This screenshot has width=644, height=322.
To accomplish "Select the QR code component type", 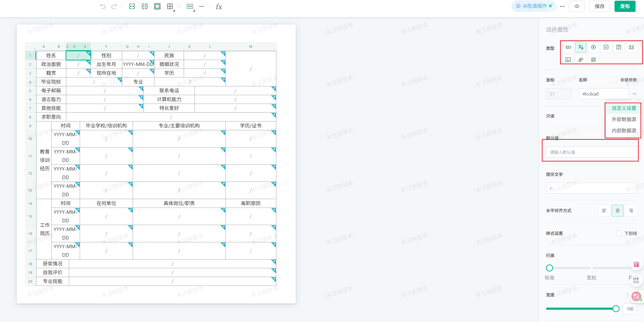I will pos(593,60).
